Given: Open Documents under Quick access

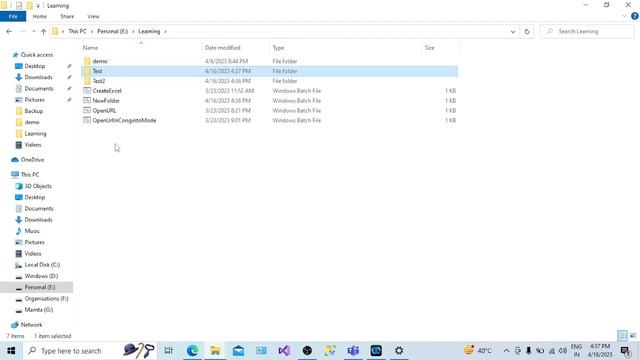Looking at the screenshot, I should [39, 89].
